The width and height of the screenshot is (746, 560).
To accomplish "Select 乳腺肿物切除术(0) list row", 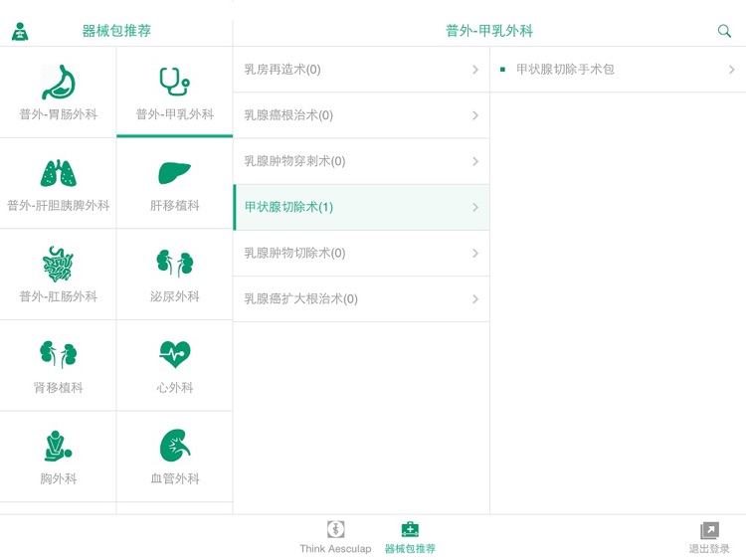I will point(362,253).
